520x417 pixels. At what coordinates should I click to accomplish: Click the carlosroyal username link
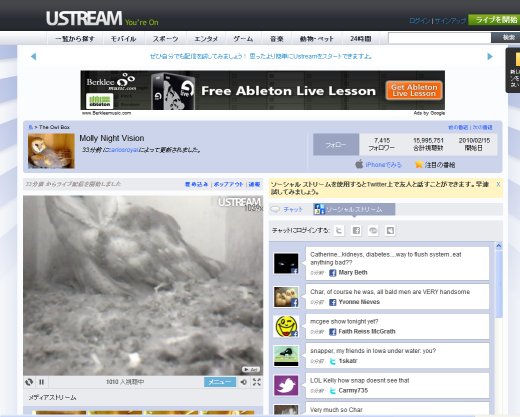click(124, 150)
